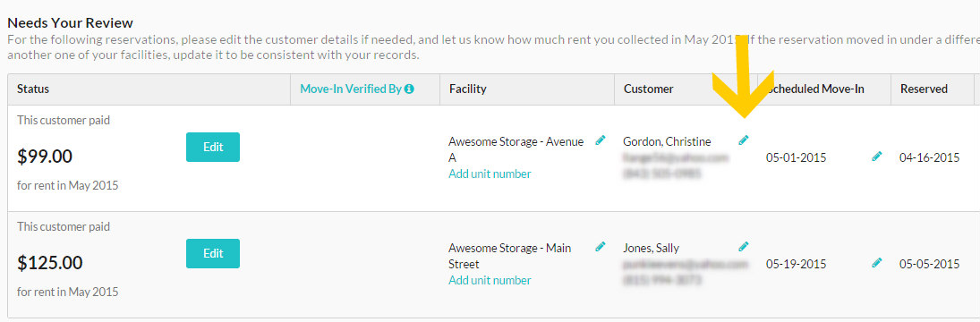Click the Status column header
Image resolution: width=980 pixels, height=322 pixels.
click(33, 89)
